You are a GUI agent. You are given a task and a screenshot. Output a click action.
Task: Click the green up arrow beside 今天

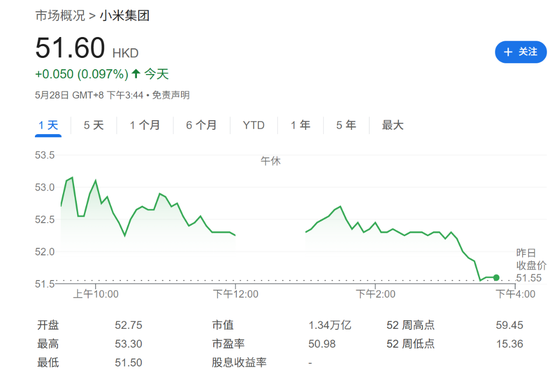[x=136, y=74]
